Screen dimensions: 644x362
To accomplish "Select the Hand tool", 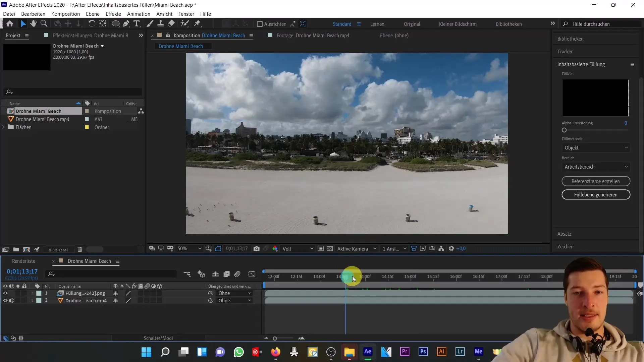I will pos(33,24).
